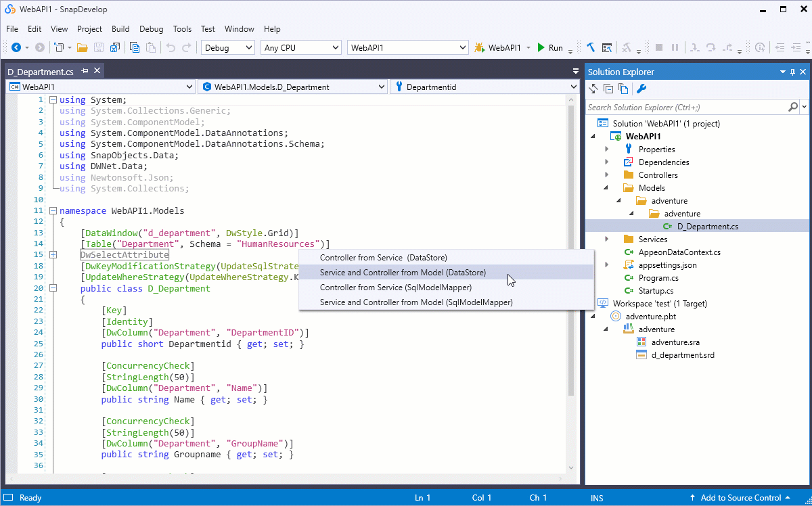
Task: Open the Any CPU platform dropdown
Action: click(x=335, y=47)
